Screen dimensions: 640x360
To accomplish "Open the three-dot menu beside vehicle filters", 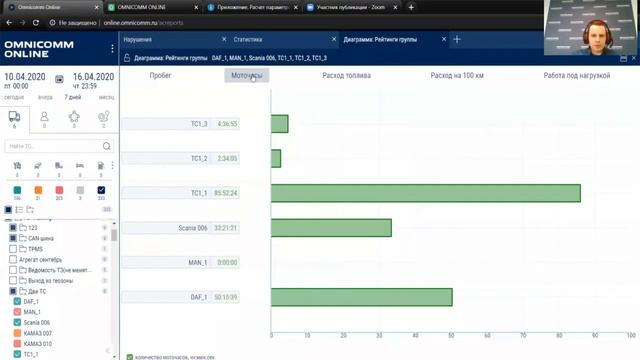I will click(112, 165).
